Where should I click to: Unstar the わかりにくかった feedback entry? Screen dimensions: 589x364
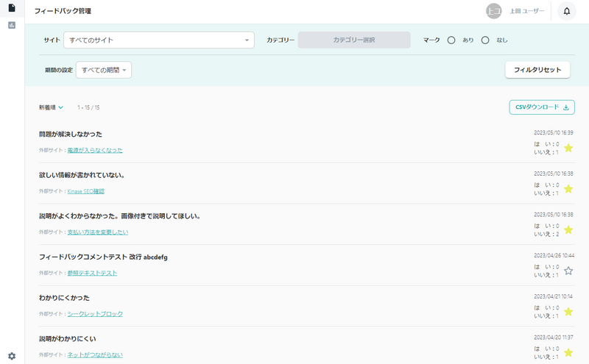[x=568, y=312]
